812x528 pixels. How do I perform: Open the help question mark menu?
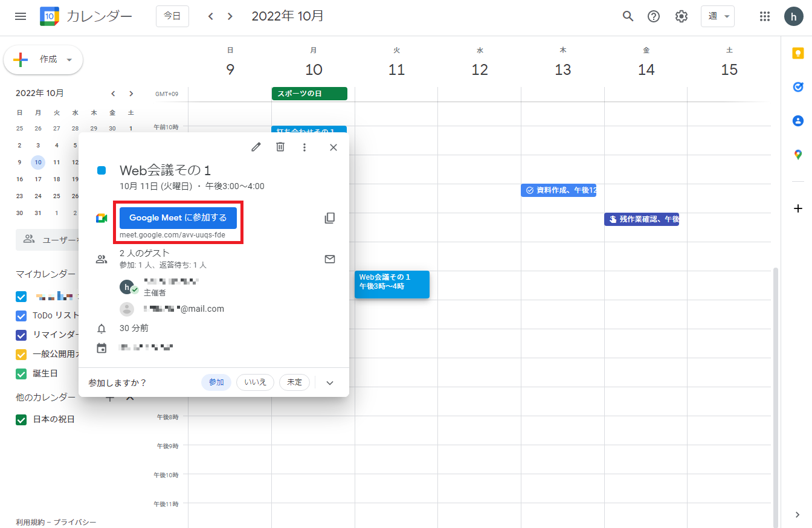tap(654, 16)
